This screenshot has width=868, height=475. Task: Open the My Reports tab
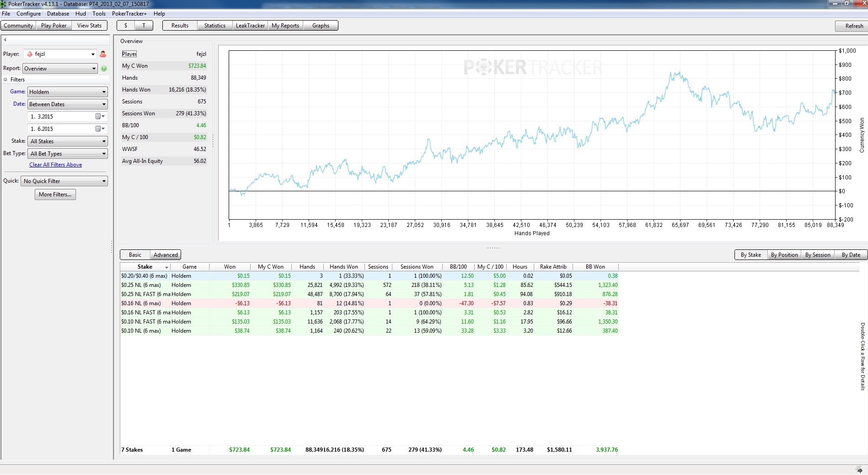click(x=285, y=26)
